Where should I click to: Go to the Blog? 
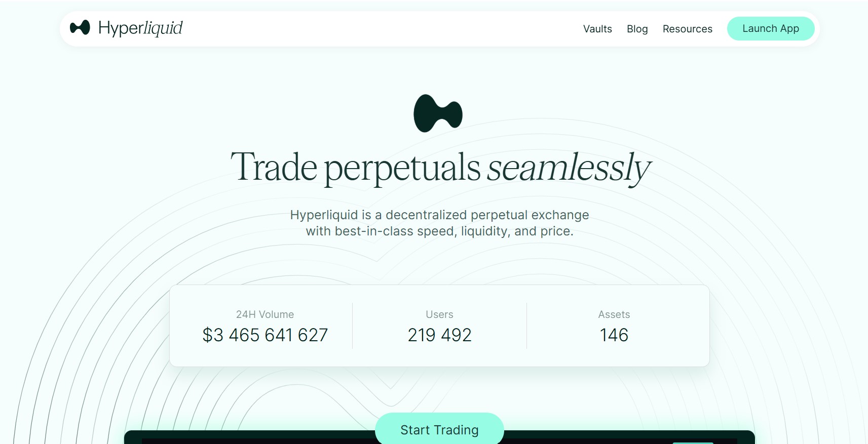pyautogui.click(x=637, y=29)
